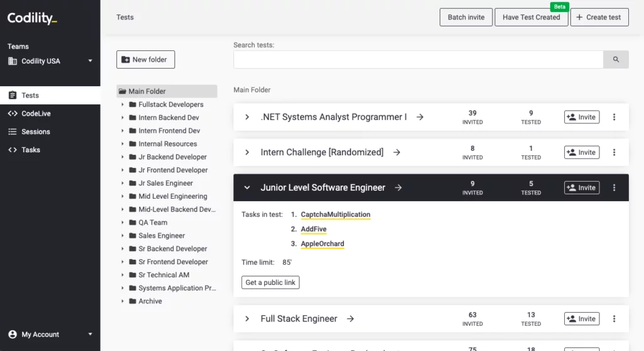Open CodeLive in the sidebar

pos(36,114)
